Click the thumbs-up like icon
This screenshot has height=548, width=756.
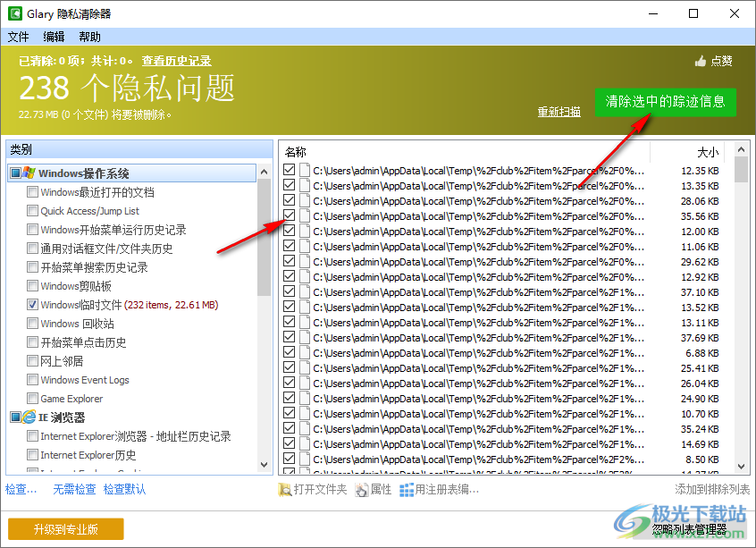pos(701,61)
